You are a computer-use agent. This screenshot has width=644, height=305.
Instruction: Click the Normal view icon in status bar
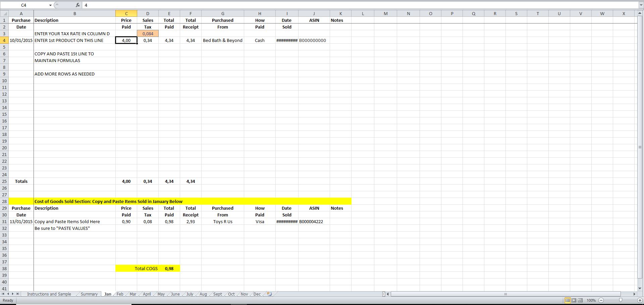click(568, 300)
